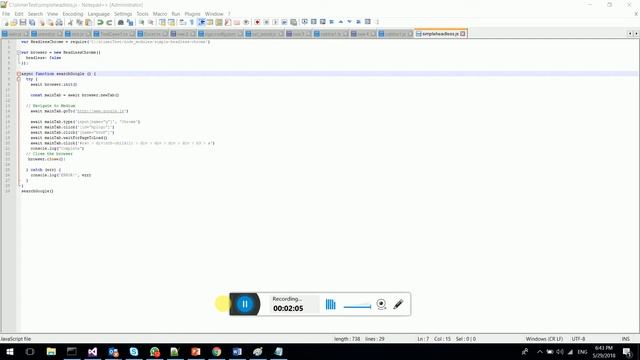Click line 29 searchGoogle() call in editor

coord(37,191)
